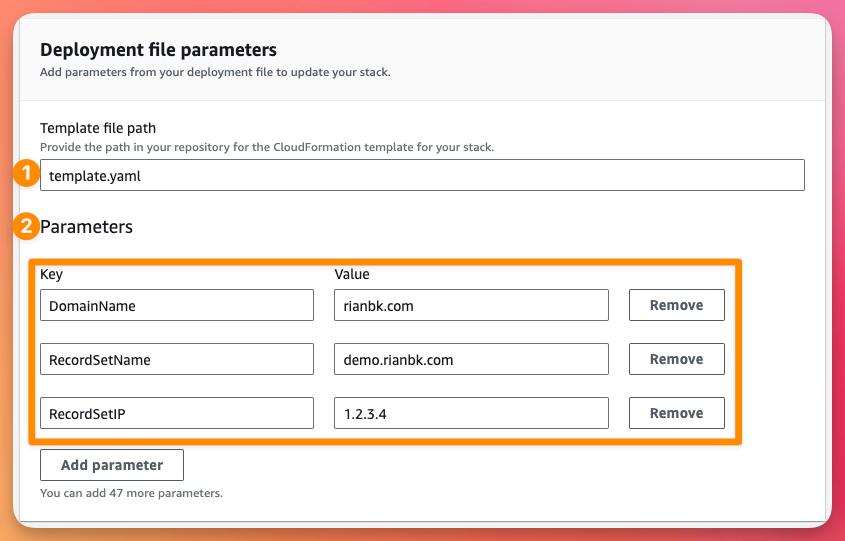Screen dimensions: 845x541
Task: Click the 'Provide the path in your repository' hint
Action: pyautogui.click(x=267, y=147)
